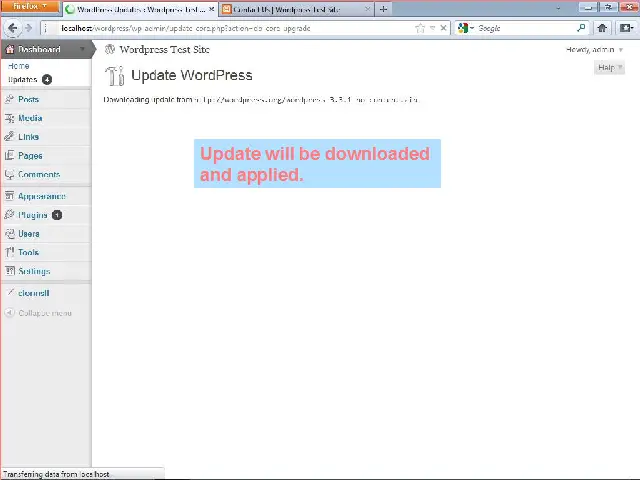Collapse the Dashboard menu arrow

(x=82, y=49)
